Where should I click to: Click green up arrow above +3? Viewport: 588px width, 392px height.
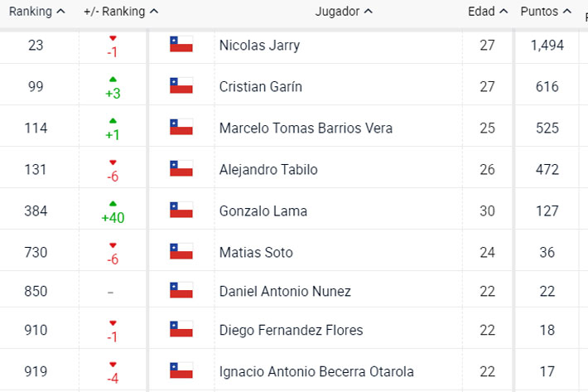pos(113,80)
